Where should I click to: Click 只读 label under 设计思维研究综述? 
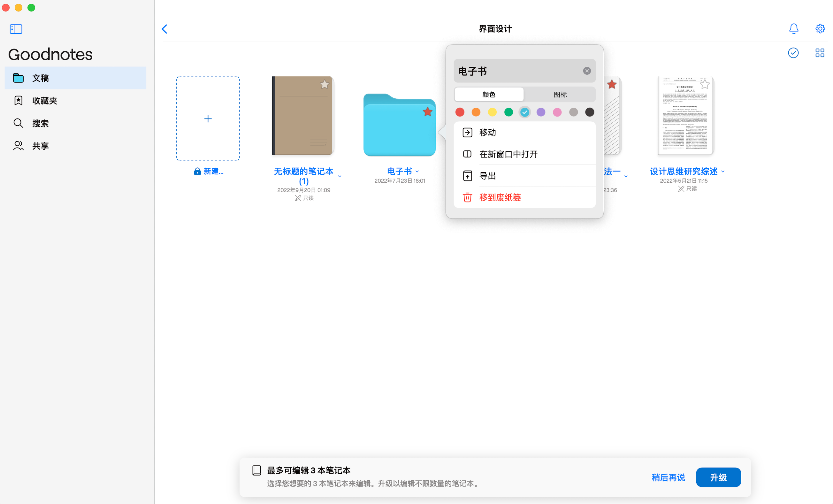[687, 189]
